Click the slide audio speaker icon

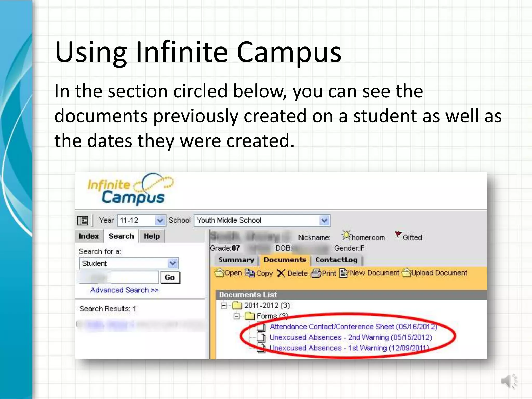click(x=509, y=381)
